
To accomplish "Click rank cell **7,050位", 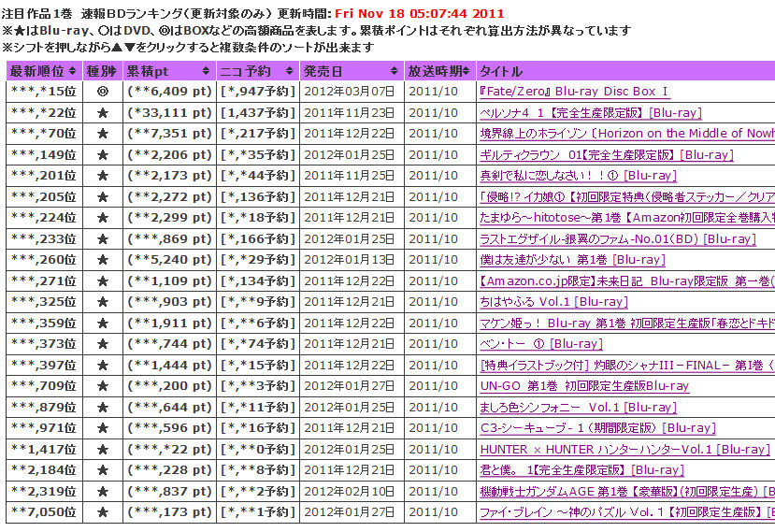I will 44,511.
